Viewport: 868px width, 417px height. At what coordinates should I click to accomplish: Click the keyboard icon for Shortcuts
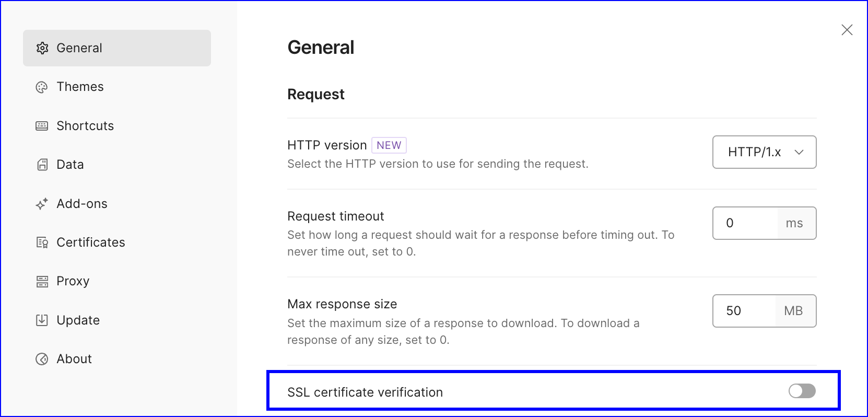click(x=42, y=126)
